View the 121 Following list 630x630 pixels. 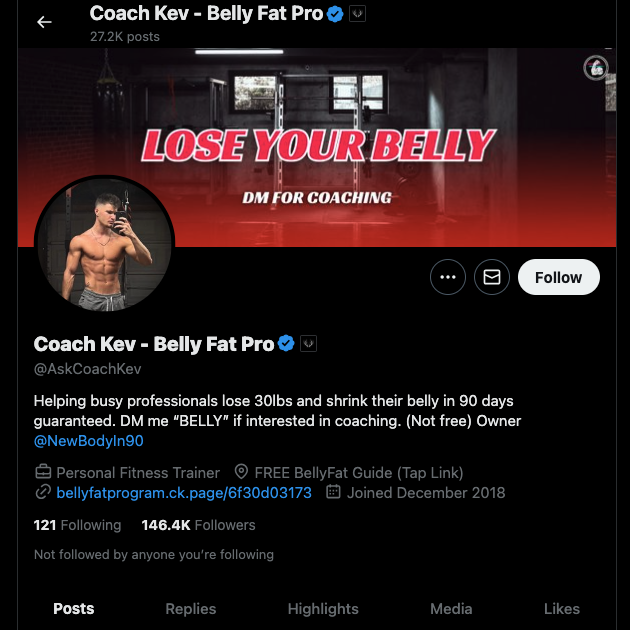pyautogui.click(x=77, y=525)
